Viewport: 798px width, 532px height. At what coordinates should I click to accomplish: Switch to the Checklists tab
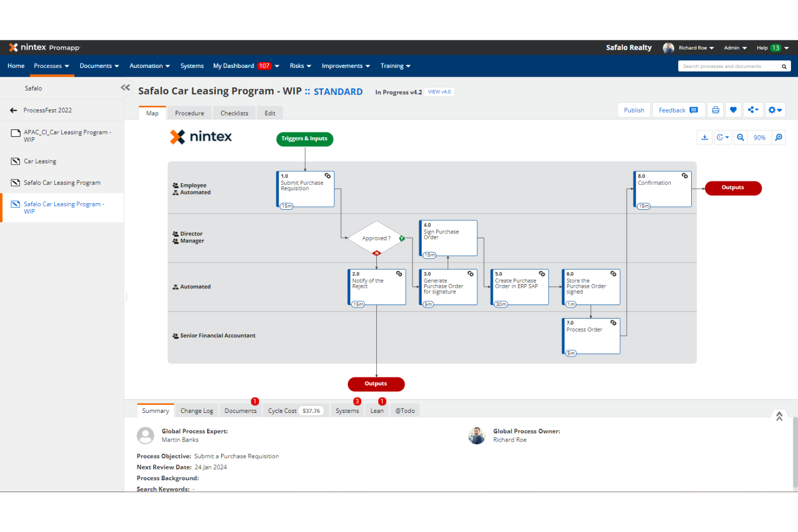234,113
